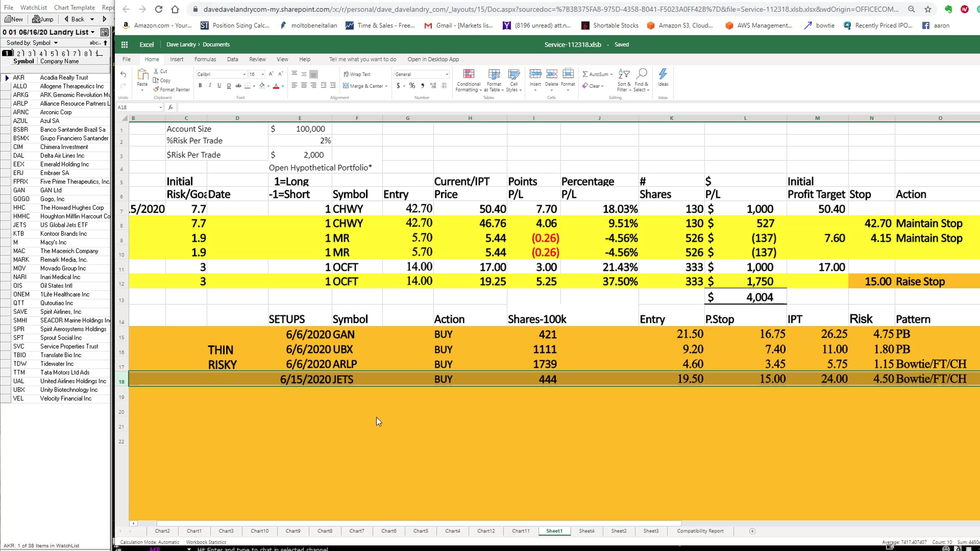The height and width of the screenshot is (551, 980).
Task: Switch to the Sheet4 sheet tab
Action: [x=587, y=531]
